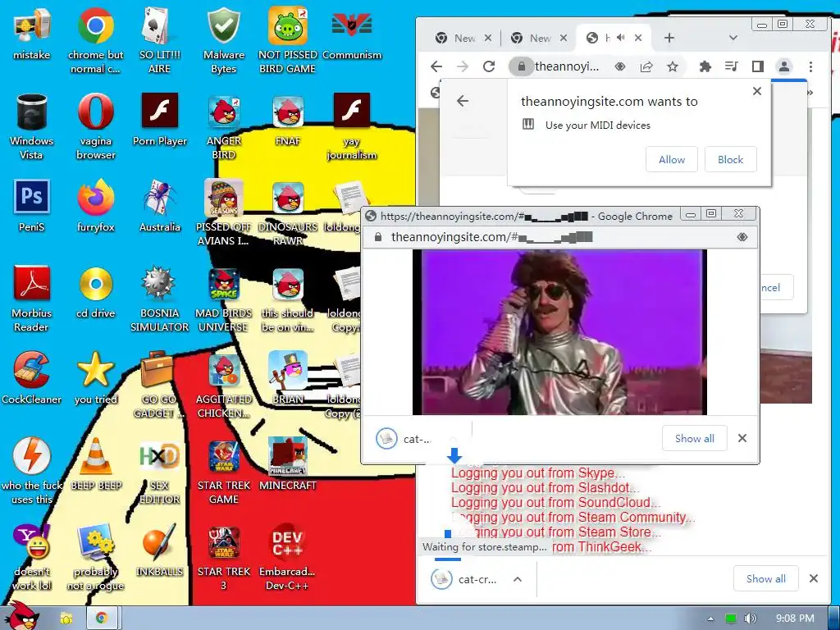Click site lock icon in main address bar

coord(521,66)
